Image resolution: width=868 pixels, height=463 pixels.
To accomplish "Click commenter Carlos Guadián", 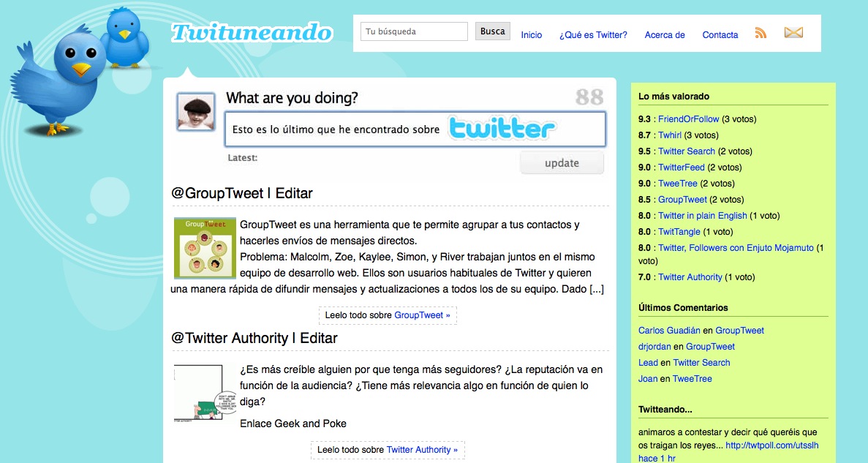I will (x=669, y=331).
